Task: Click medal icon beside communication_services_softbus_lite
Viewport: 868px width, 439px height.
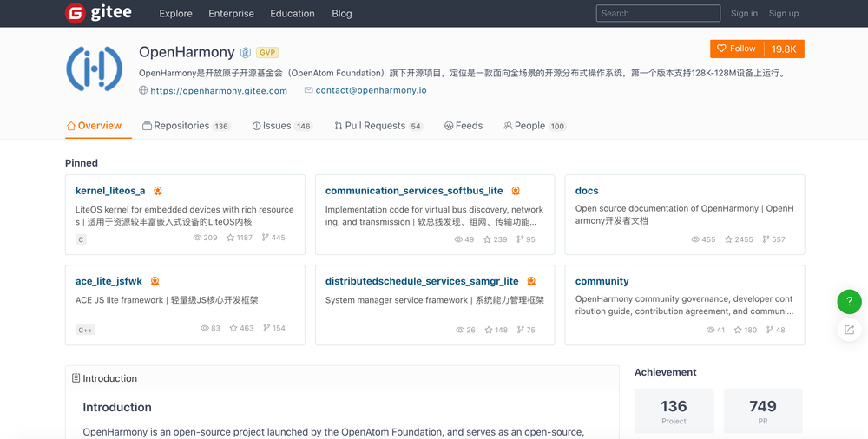Action: tap(516, 191)
